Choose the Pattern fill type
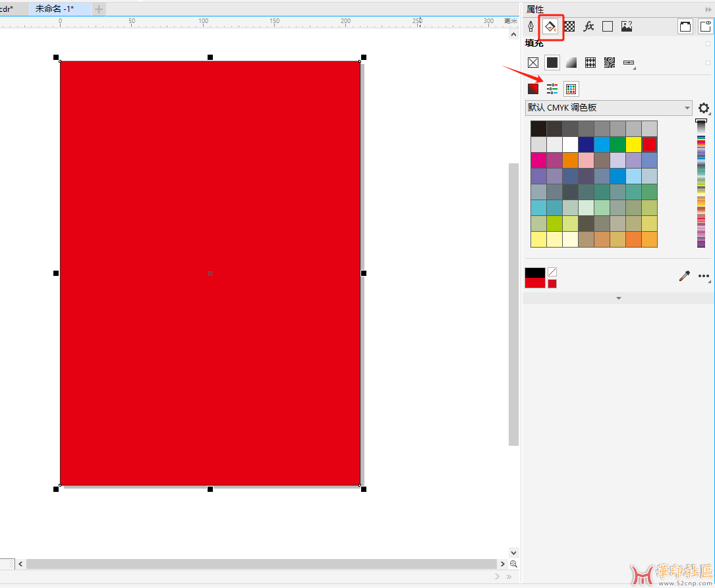 [x=590, y=63]
